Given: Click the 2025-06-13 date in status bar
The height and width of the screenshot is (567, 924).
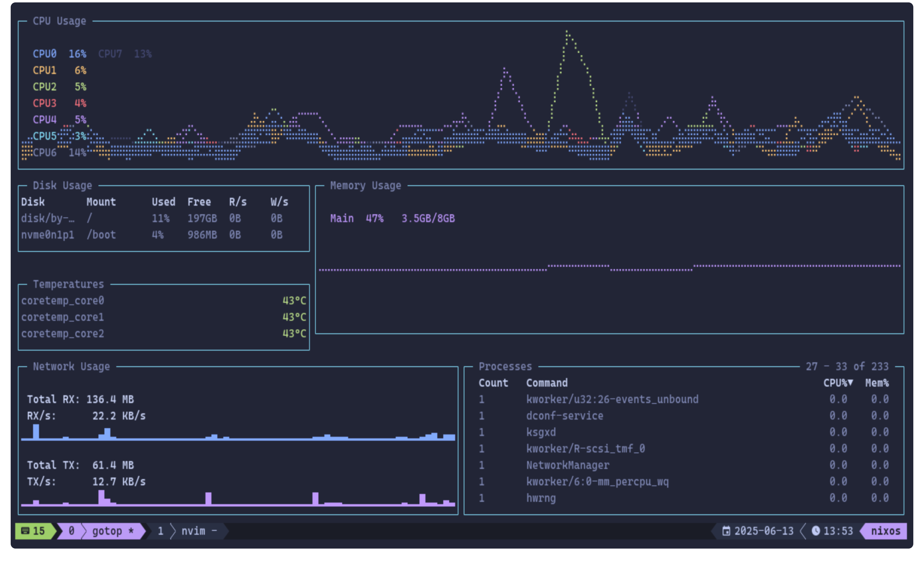Looking at the screenshot, I should click(763, 531).
